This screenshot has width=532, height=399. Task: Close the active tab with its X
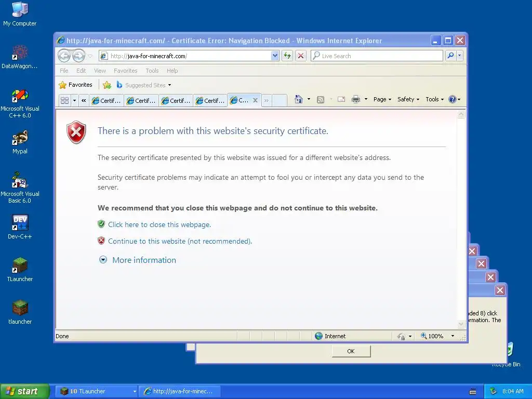(x=255, y=100)
